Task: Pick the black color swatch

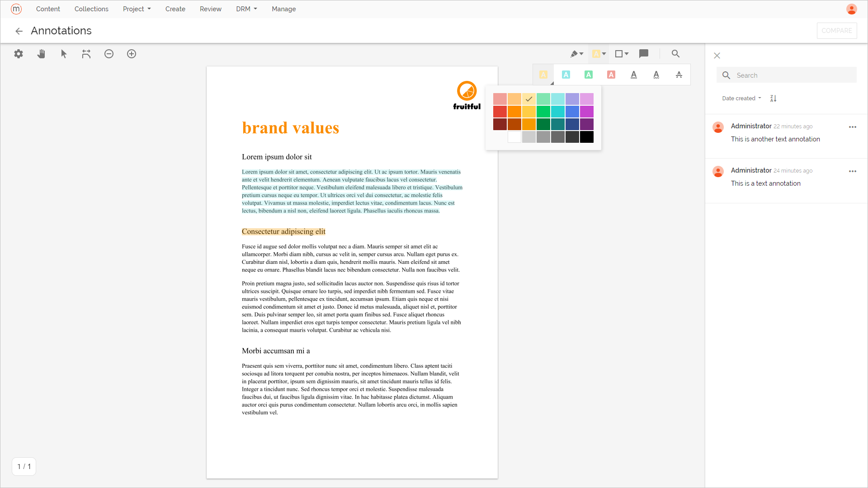Action: pos(587,137)
